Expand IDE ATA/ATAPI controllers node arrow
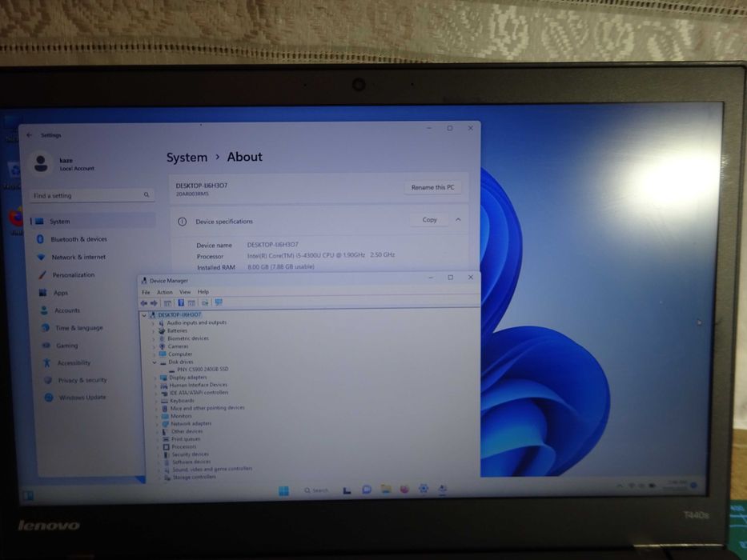This screenshot has height=560, width=747. [156, 394]
